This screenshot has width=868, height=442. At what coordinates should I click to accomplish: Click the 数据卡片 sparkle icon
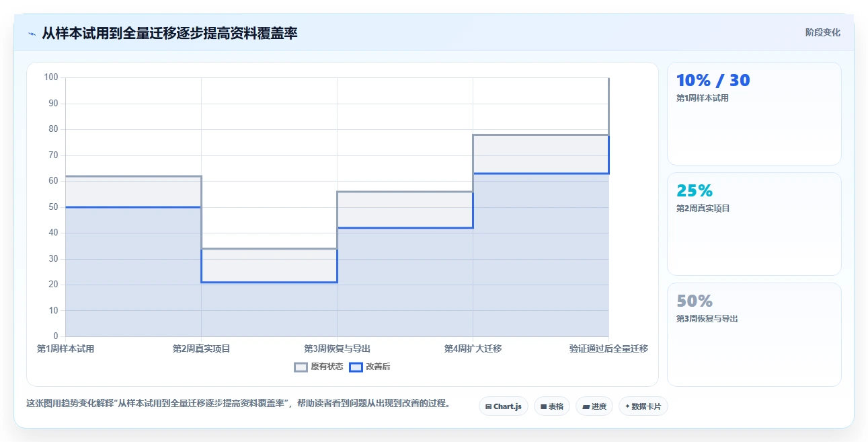point(627,406)
